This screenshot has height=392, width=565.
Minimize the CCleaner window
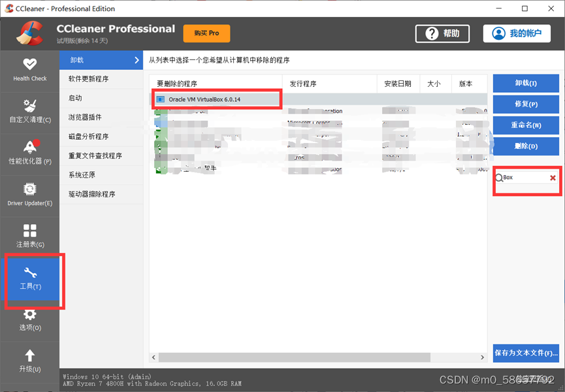pyautogui.click(x=498, y=8)
